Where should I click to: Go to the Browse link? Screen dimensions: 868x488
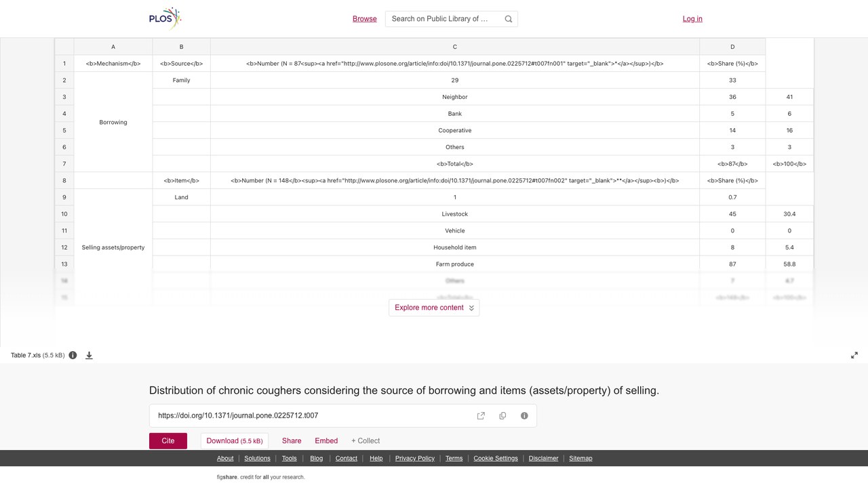[x=365, y=19]
